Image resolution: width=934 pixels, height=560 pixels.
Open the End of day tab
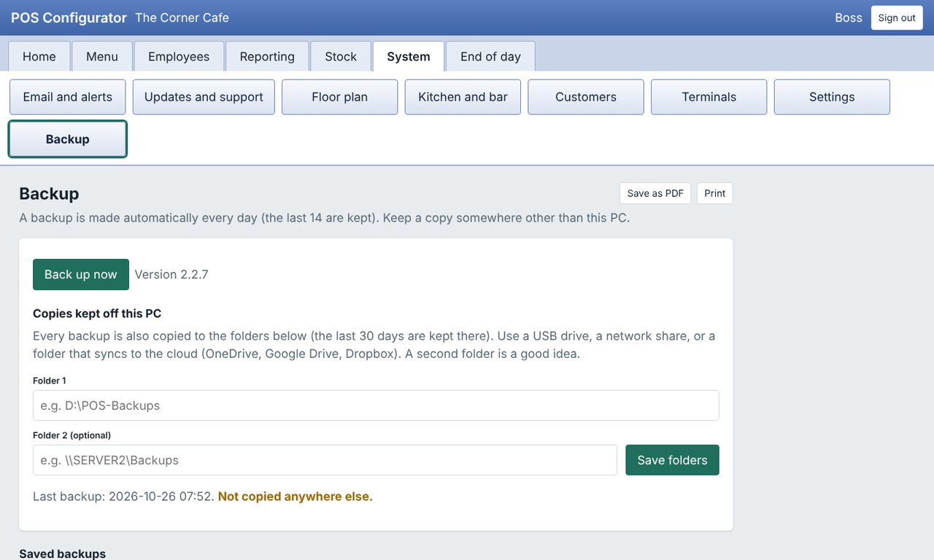(490, 57)
